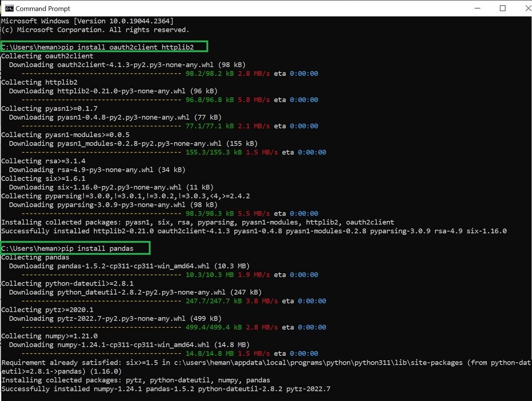Click the pytz-2022.7 wheel download line
Screen dimensions: 532x401
[115, 318]
